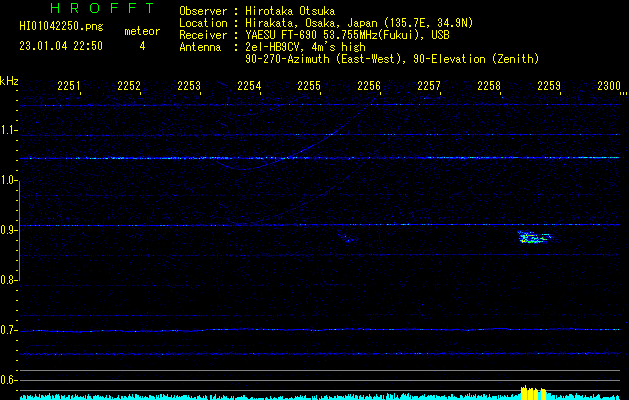Click meteor count value 4
The width and height of the screenshot is (629, 400).
(142, 46)
